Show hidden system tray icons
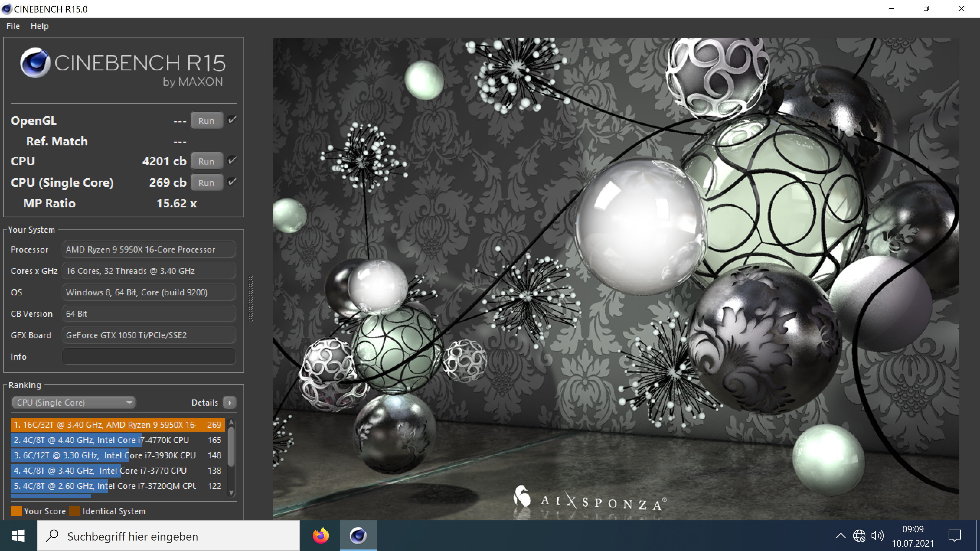Image resolution: width=980 pixels, height=551 pixels. pos(841,536)
